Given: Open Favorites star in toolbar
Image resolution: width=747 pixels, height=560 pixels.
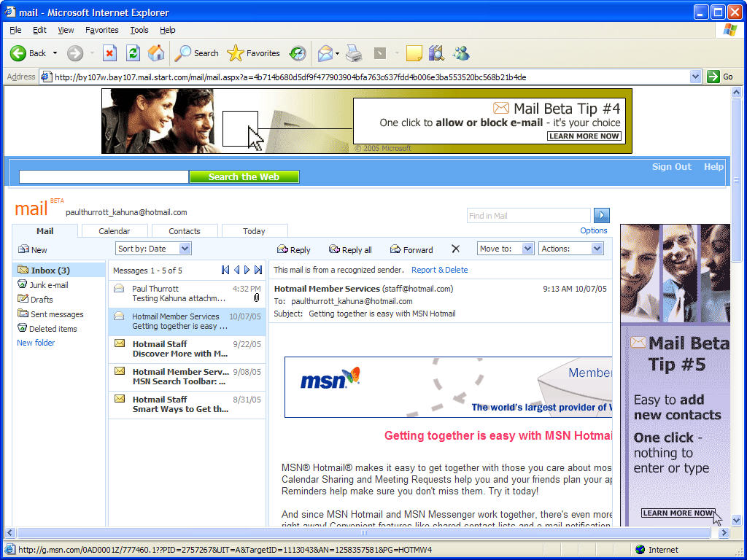Looking at the screenshot, I should point(253,53).
